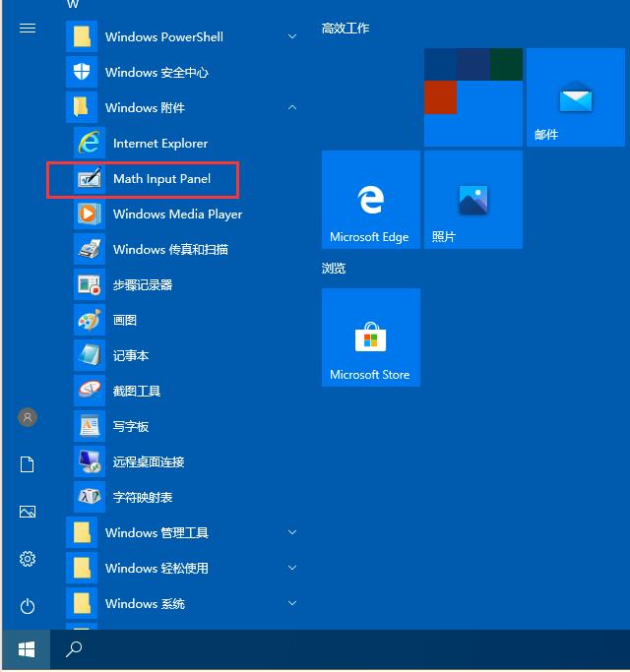The width and height of the screenshot is (630, 672).
Task: Click the Math Input Panel label
Action: (161, 179)
